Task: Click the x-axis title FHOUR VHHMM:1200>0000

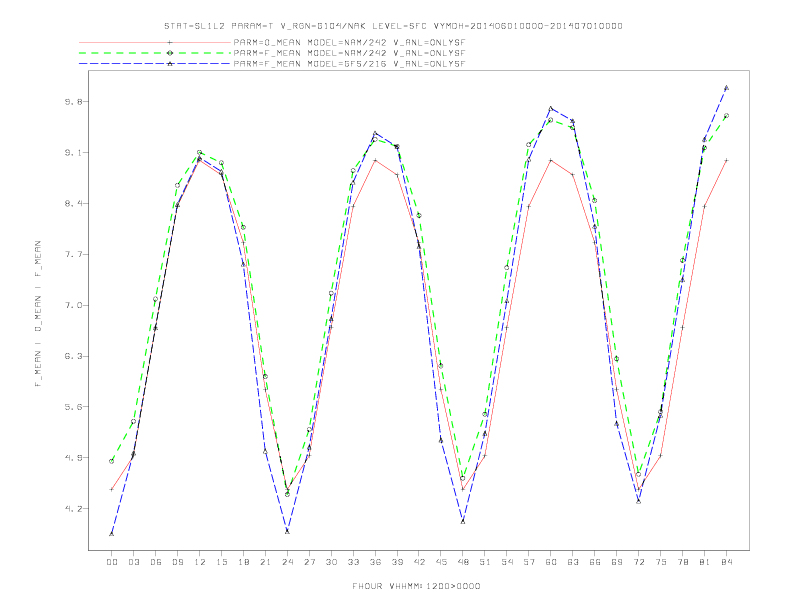Action: point(416,586)
